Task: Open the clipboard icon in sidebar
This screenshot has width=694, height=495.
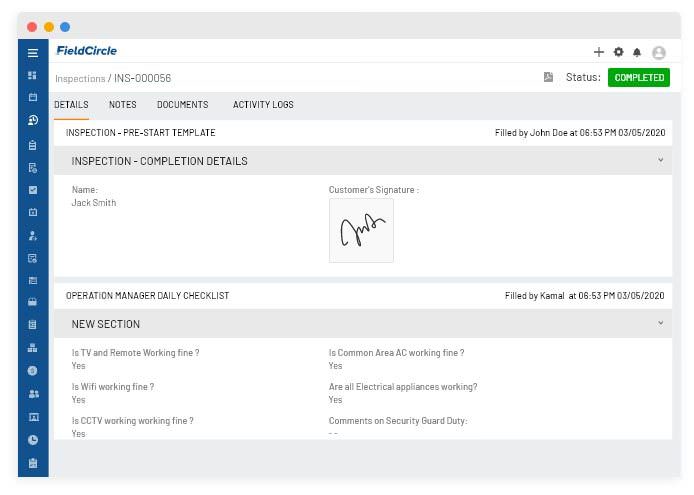Action: coord(32,145)
